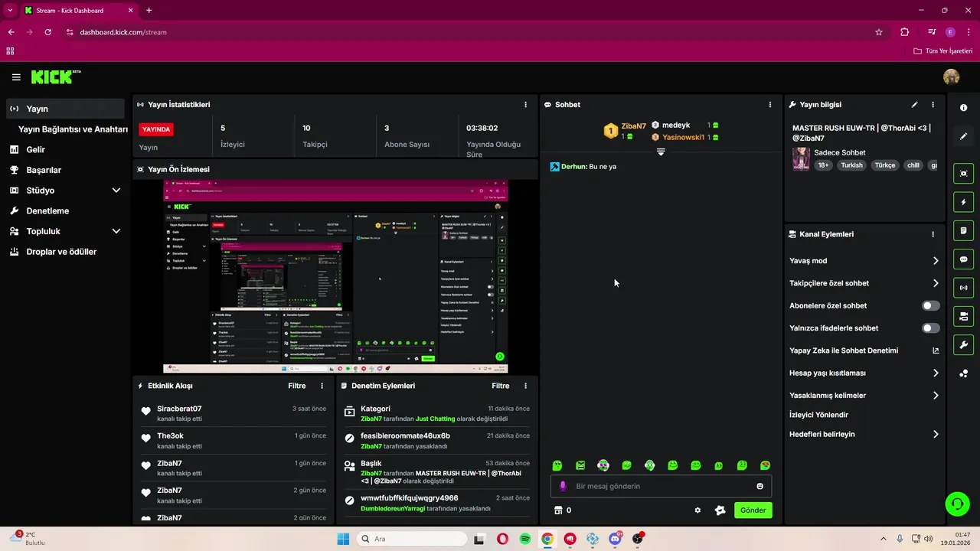Toggle the lightning activity widget icon
The width and height of the screenshot is (980, 551).
pos(964,202)
